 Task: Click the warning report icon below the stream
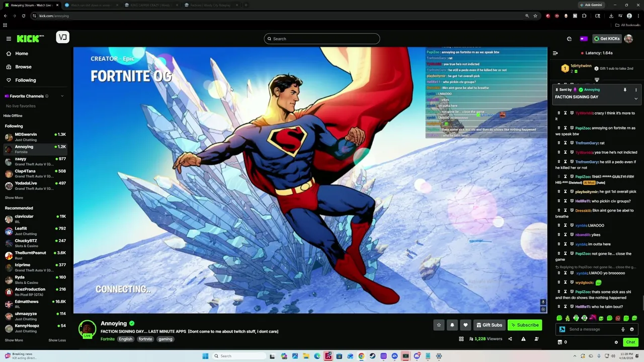523,339
